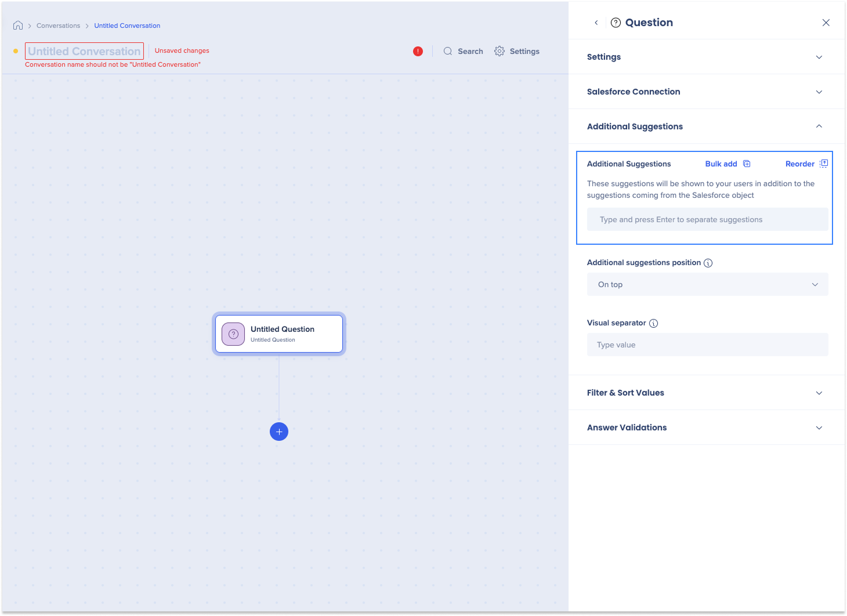Click the home icon in breadcrumb
Screen dimensions: 847x616
click(x=18, y=26)
